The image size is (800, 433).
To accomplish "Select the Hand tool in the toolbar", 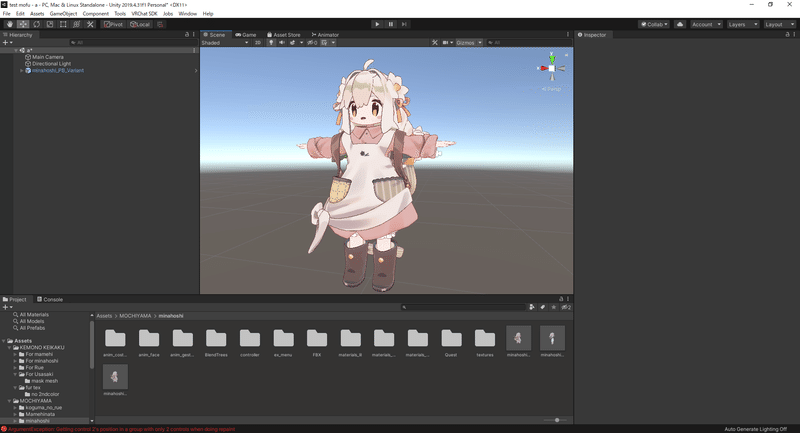I will click(9, 24).
